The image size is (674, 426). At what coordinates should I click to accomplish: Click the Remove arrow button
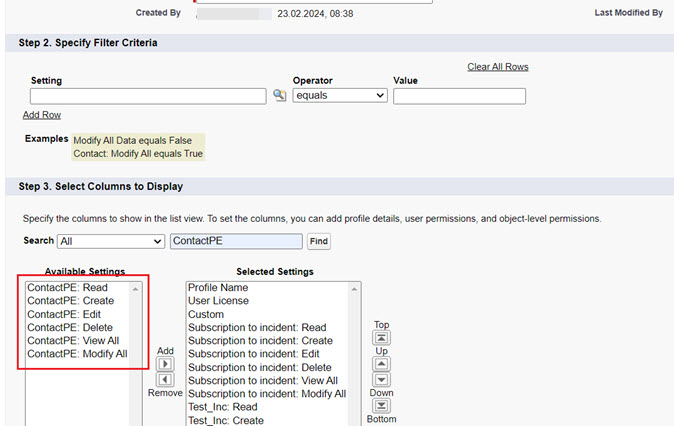pos(165,380)
